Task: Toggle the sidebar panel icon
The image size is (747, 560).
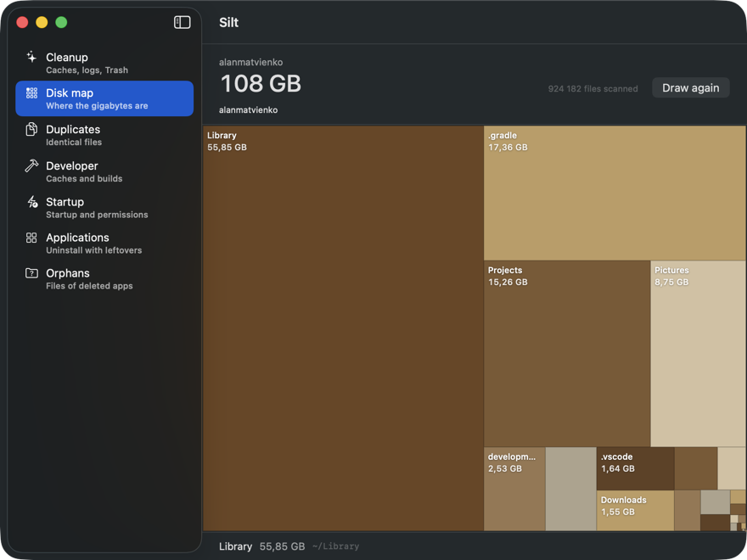Action: [x=182, y=22]
